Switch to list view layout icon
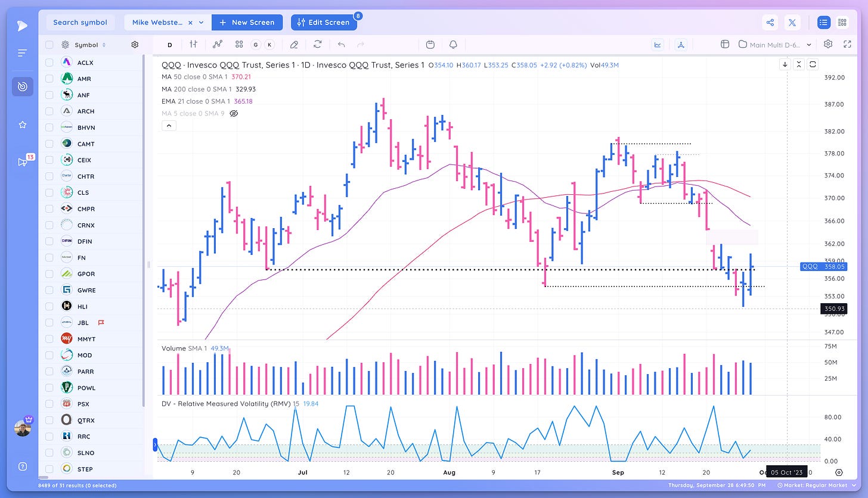868x498 pixels. 824,23
